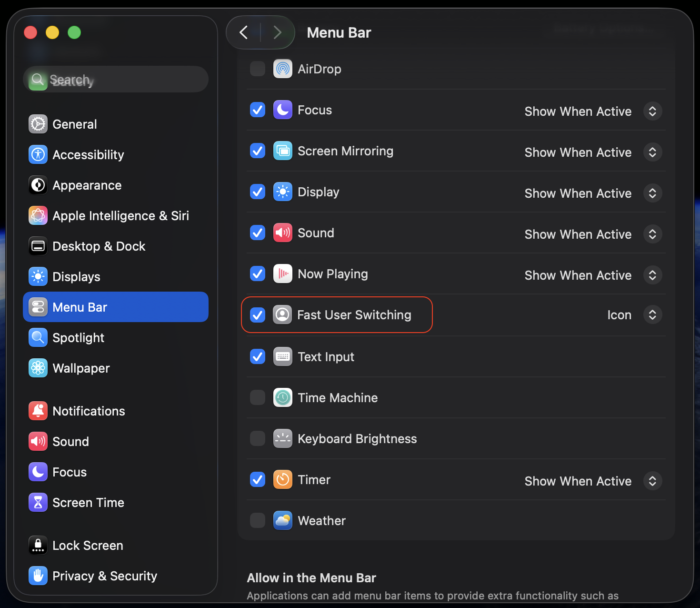This screenshot has height=608, width=700.
Task: Enable the Time Machine checkbox
Action: point(258,398)
